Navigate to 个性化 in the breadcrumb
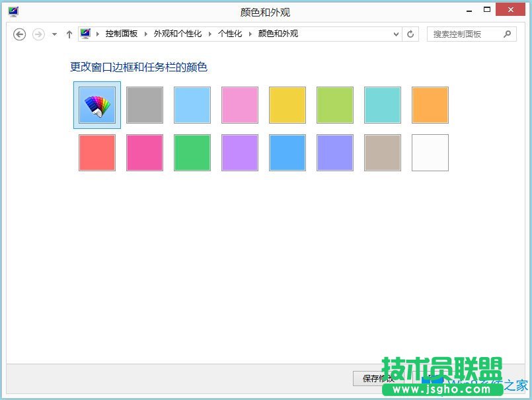Viewport: 532px width, 400px height. coord(230,34)
